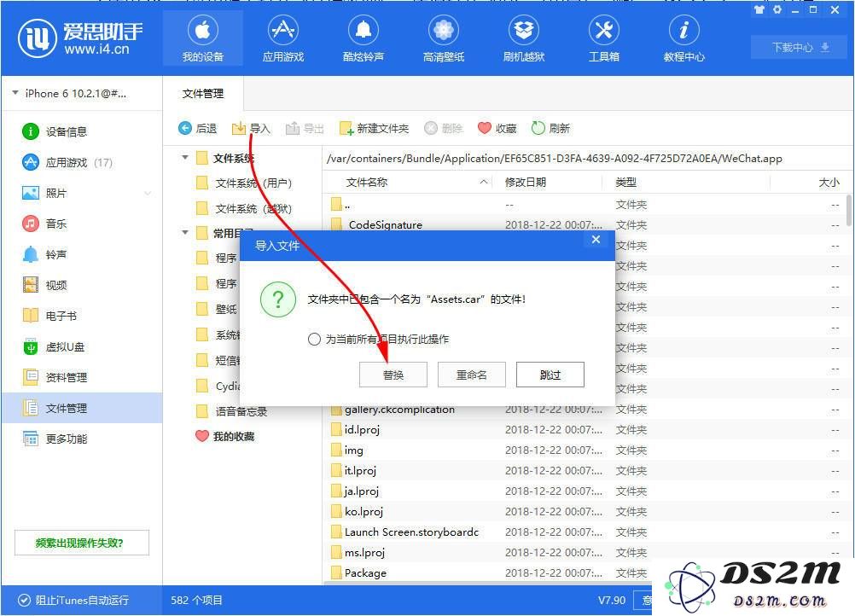
Task: Select 语音备忘录 tree item
Action: 232,411
